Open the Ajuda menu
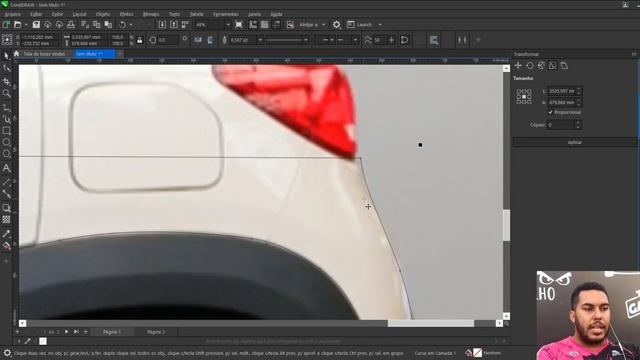This screenshot has height=360, width=640. pyautogui.click(x=276, y=14)
